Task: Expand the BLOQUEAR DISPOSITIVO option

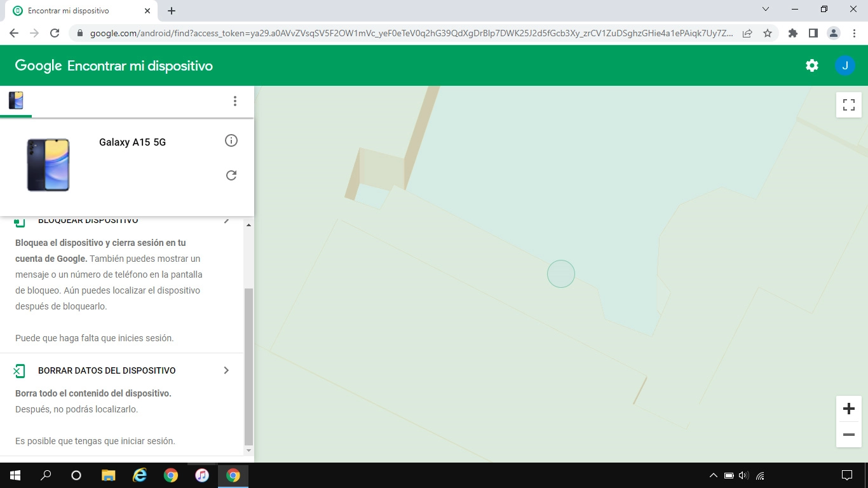Action: pos(227,220)
